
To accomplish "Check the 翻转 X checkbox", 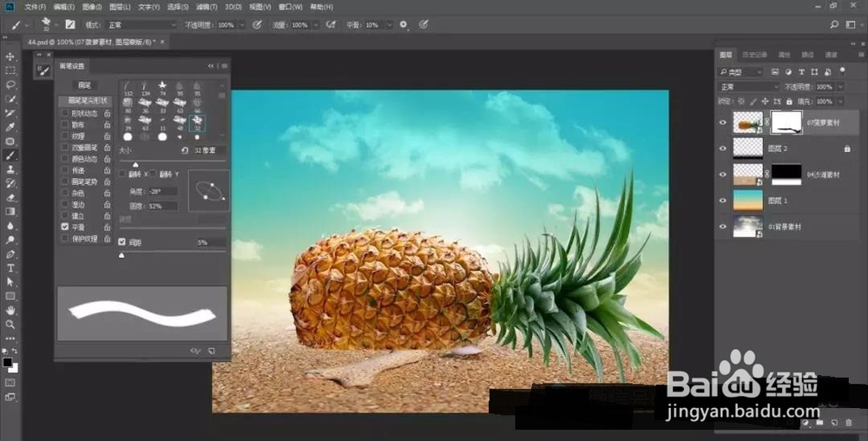I will point(122,174).
